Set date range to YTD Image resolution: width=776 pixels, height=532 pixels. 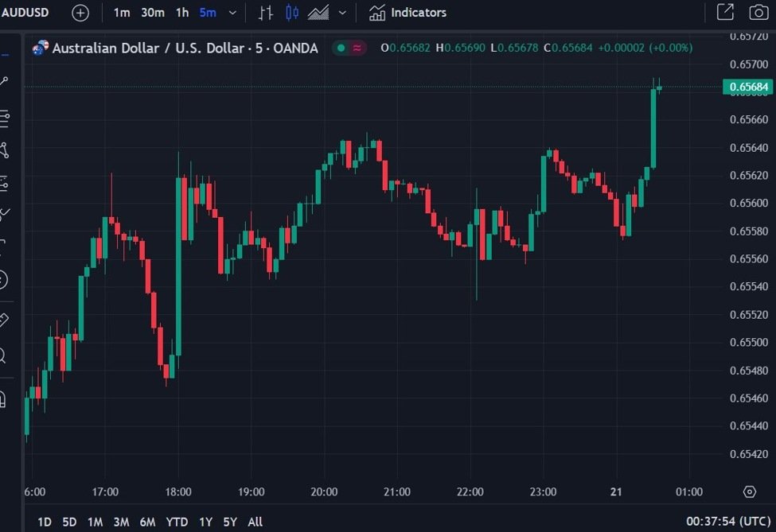[177, 522]
